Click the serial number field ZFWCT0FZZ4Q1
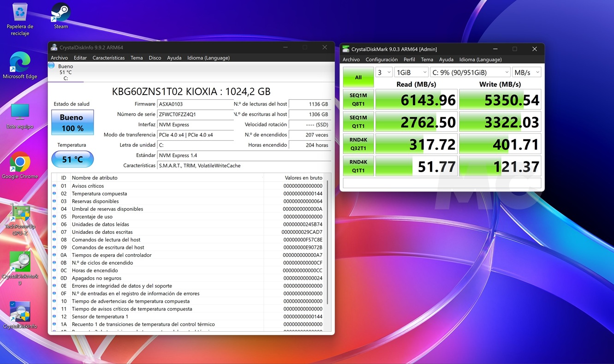The width and height of the screenshot is (614, 364). click(x=195, y=114)
